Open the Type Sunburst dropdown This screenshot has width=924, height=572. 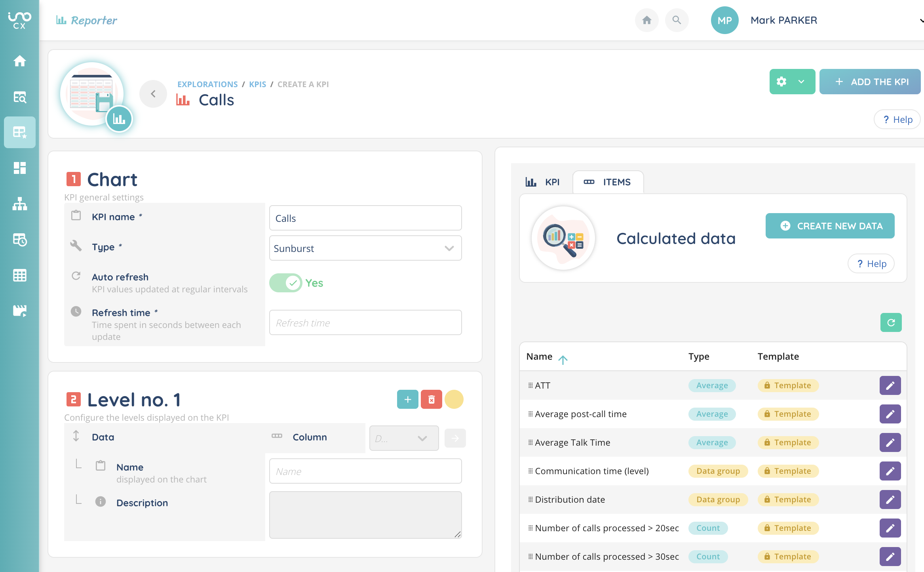365,248
